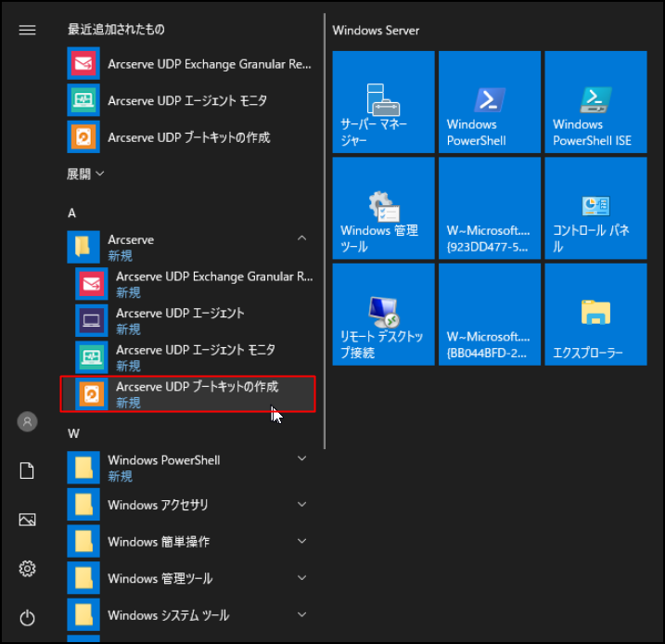This screenshot has height=644, width=665.
Task: Open the エクスプローラー tile
Action: click(595, 314)
